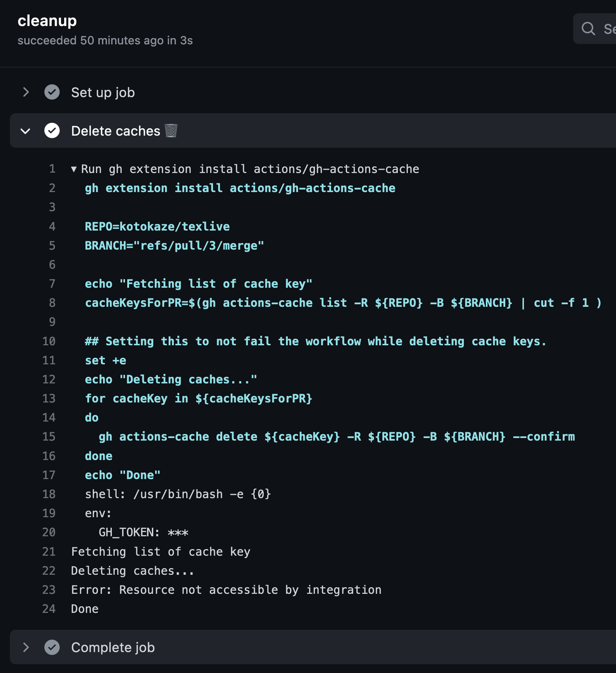Click the Set up job step title

click(x=103, y=92)
